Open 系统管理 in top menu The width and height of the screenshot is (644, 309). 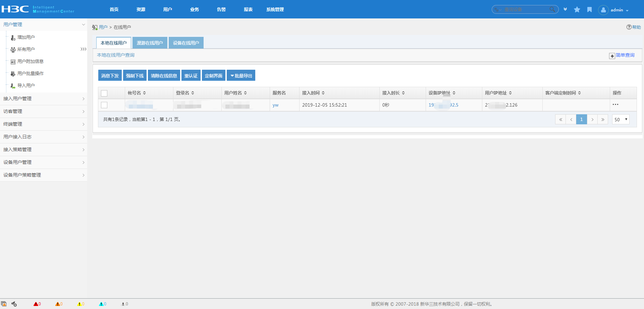pos(275,9)
